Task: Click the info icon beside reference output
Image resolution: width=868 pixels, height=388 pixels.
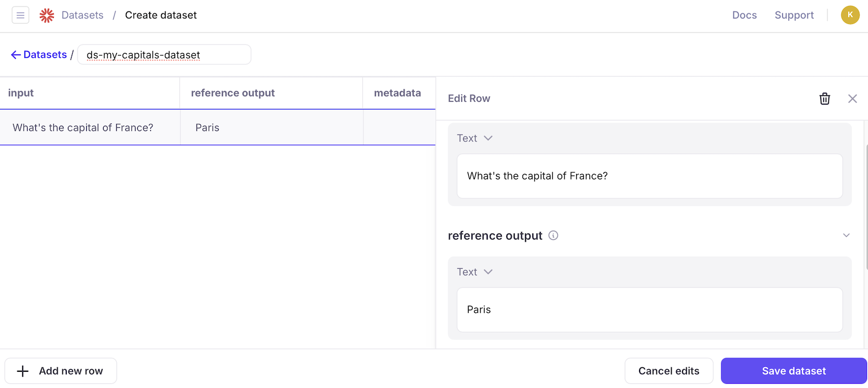Action: [x=553, y=235]
